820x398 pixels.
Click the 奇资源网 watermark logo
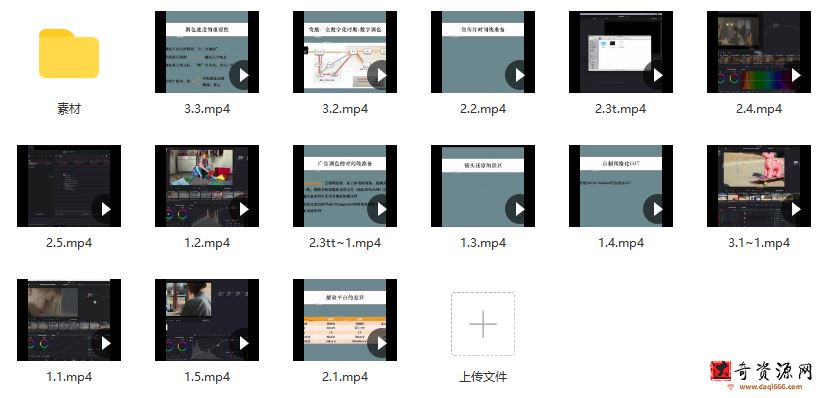(761, 376)
